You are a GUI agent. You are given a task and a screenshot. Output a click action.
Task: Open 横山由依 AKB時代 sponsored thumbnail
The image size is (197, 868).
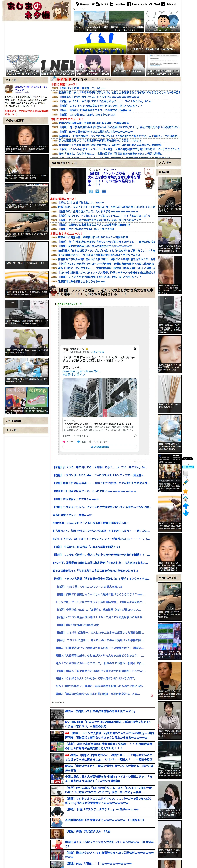100,43
